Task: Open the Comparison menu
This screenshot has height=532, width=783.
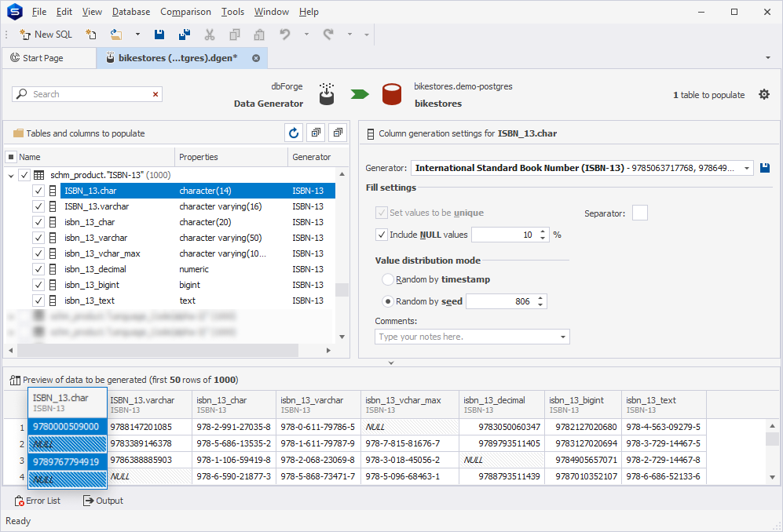Action: click(185, 12)
